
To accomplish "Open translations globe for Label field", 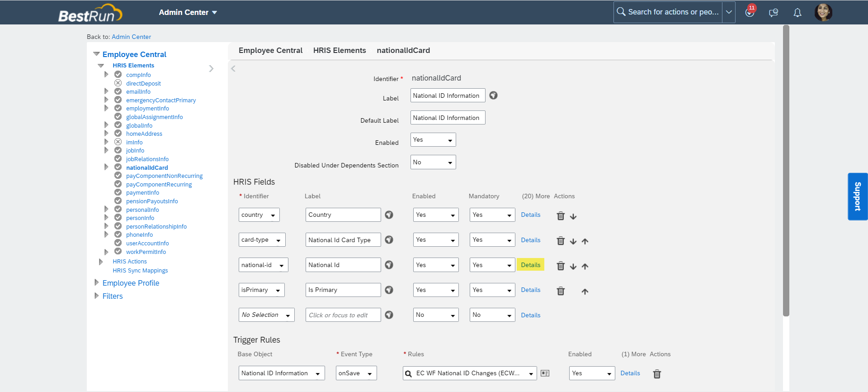I will pos(493,96).
